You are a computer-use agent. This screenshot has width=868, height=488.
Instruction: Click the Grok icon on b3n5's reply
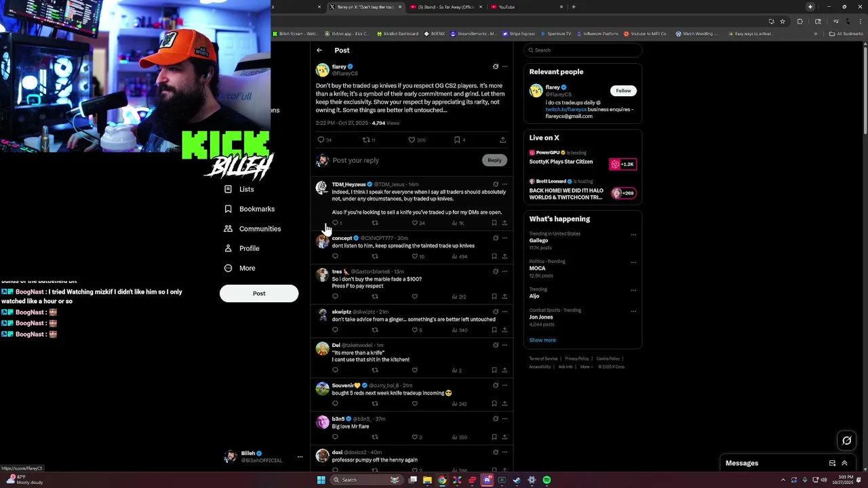click(x=496, y=419)
